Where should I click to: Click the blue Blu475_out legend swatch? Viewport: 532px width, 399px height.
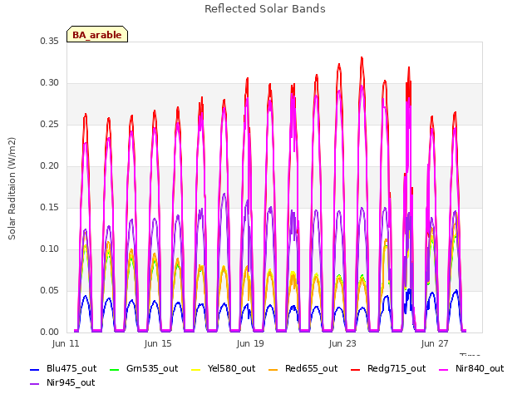pyautogui.click(x=35, y=369)
